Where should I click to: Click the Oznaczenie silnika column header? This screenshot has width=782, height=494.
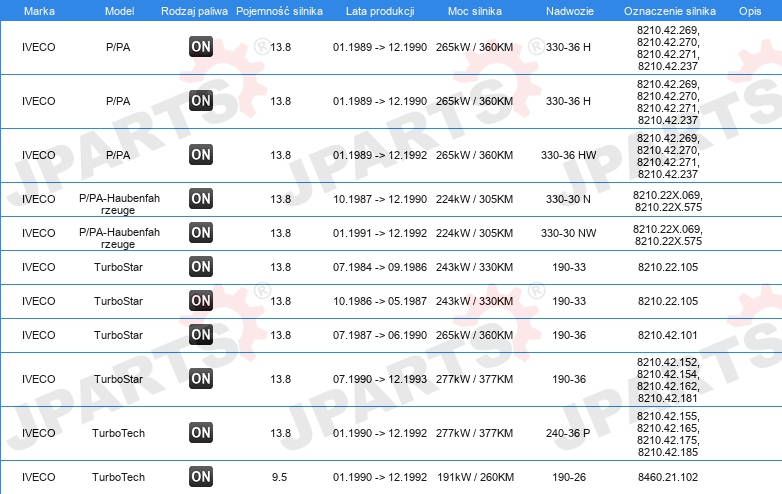pyautogui.click(x=670, y=11)
